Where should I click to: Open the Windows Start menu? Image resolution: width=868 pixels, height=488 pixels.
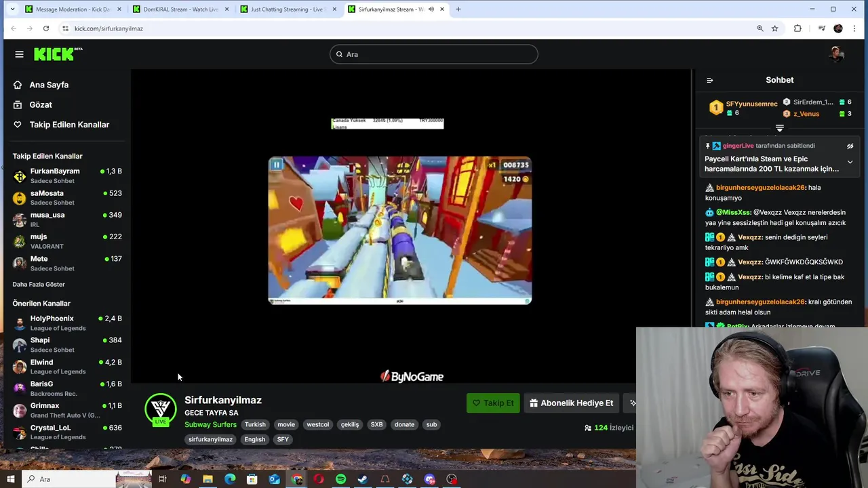click(11, 479)
